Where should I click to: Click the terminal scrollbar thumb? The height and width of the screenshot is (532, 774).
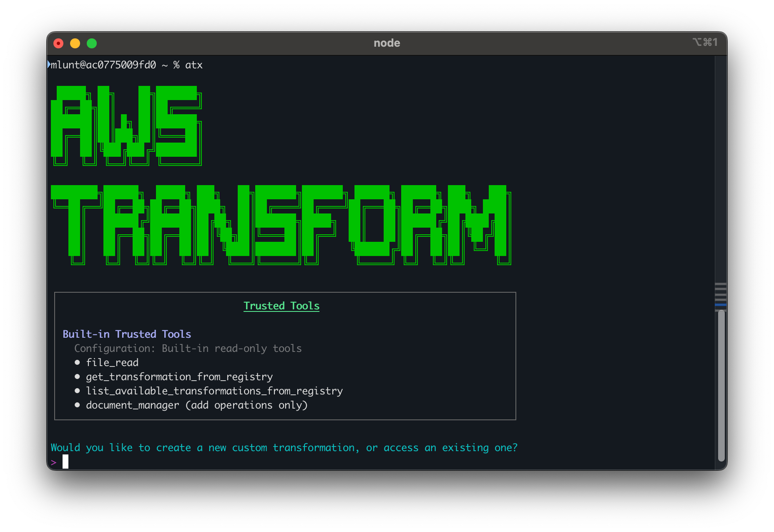pos(721,385)
